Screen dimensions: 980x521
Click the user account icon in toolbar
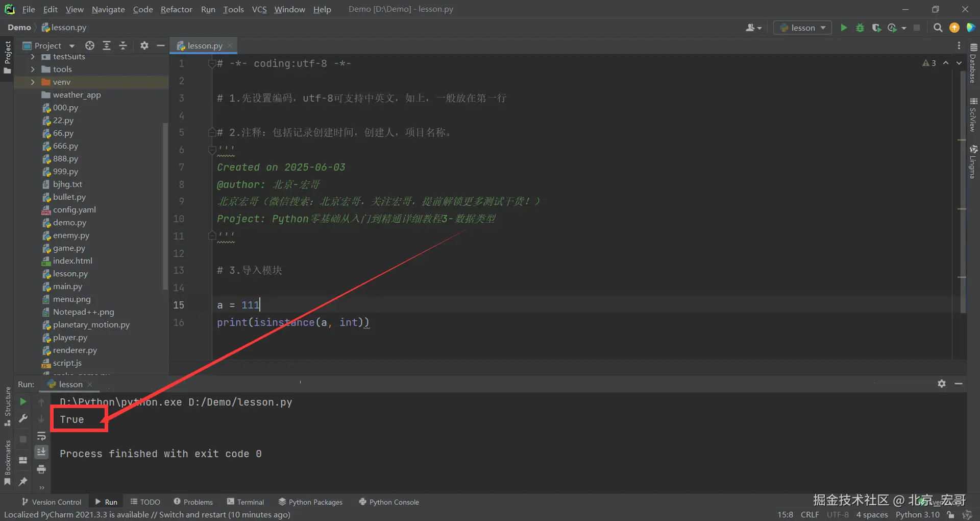[750, 28]
